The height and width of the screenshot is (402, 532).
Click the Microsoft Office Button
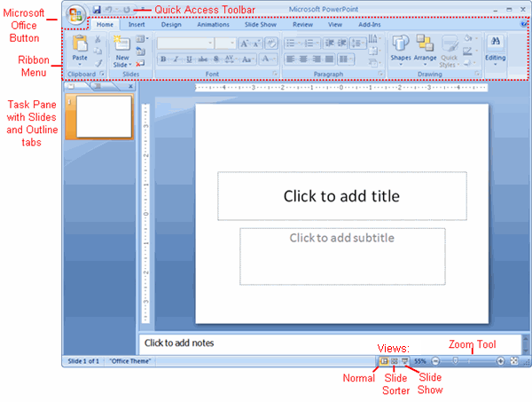click(76, 17)
